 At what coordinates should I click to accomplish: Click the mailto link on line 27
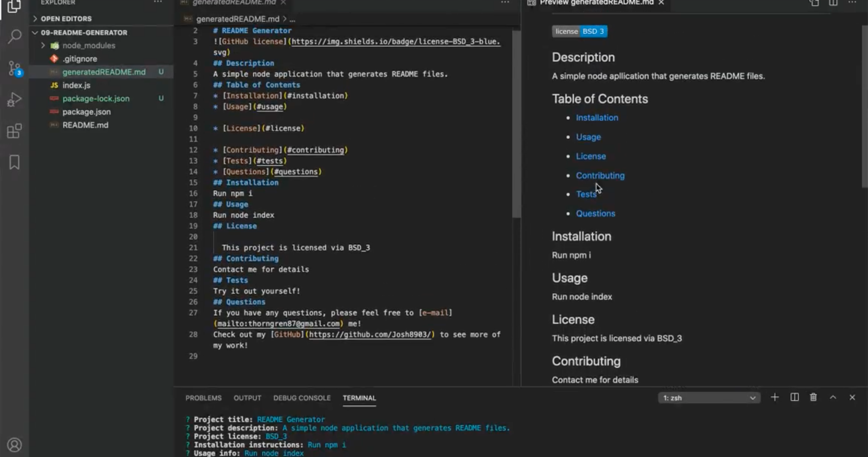click(x=278, y=323)
